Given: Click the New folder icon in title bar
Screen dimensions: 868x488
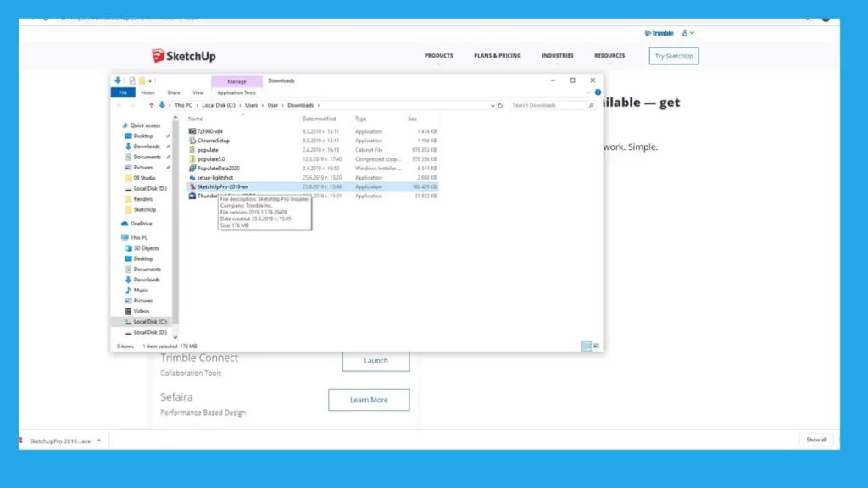Looking at the screenshot, I should pos(142,80).
